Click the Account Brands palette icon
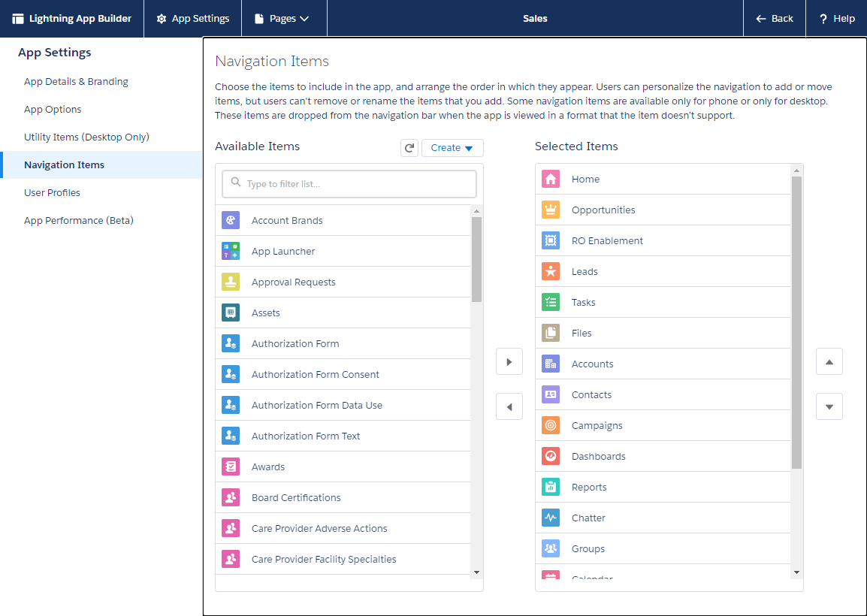 (231, 220)
